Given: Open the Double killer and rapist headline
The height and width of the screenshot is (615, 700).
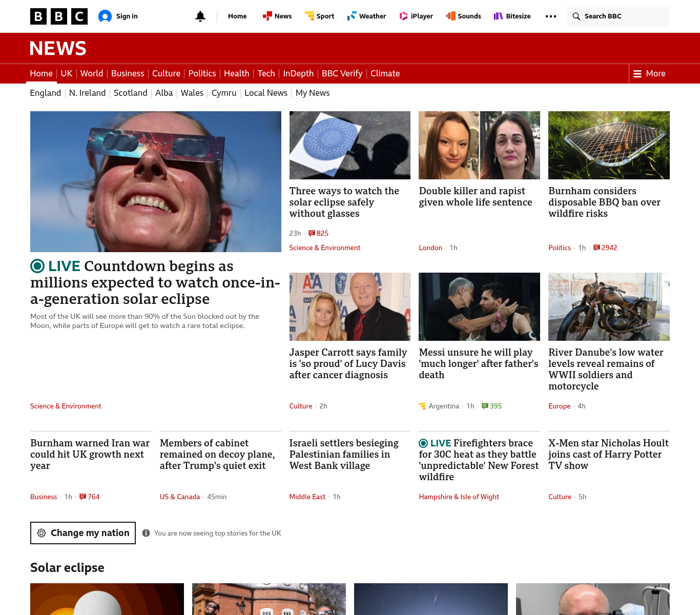Looking at the screenshot, I should [476, 197].
